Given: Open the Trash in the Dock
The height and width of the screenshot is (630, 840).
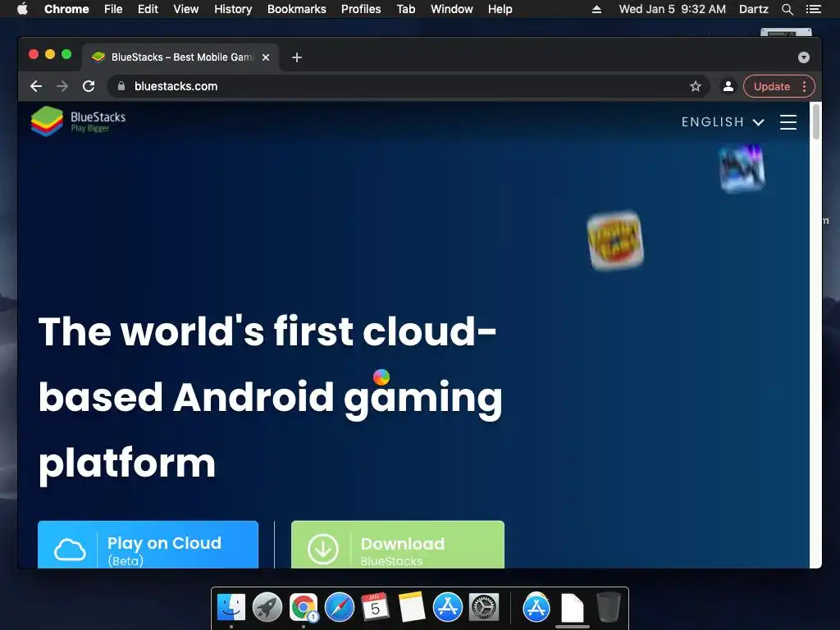Looking at the screenshot, I should (609, 607).
